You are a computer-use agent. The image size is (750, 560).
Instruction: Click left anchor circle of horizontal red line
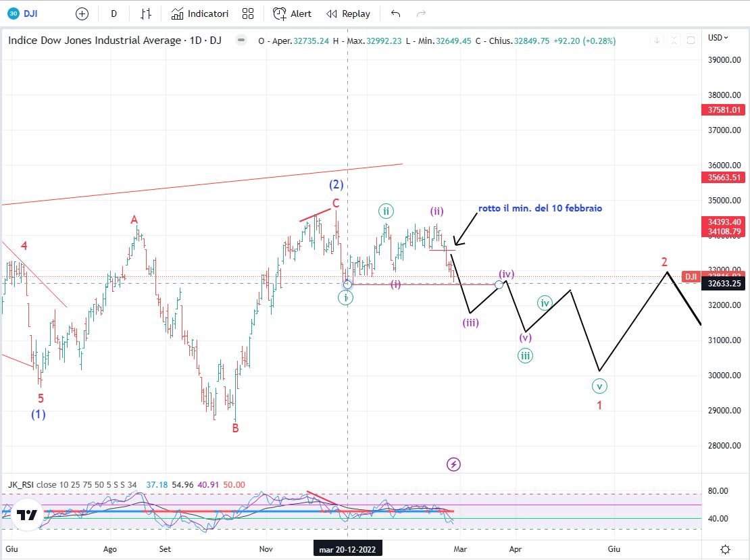[348, 284]
